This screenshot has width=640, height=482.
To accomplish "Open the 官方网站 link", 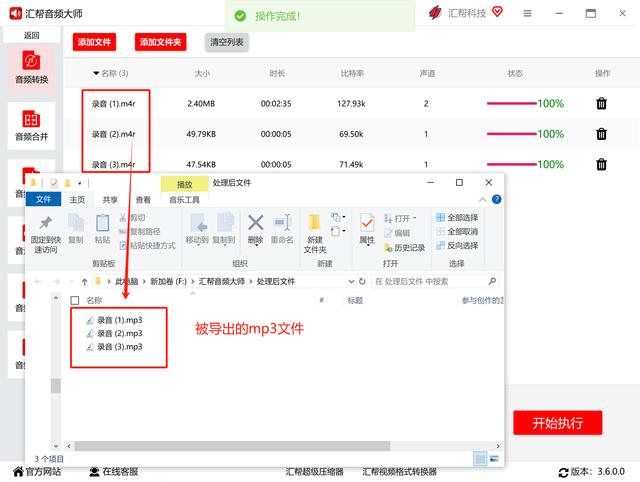I will (x=37, y=472).
